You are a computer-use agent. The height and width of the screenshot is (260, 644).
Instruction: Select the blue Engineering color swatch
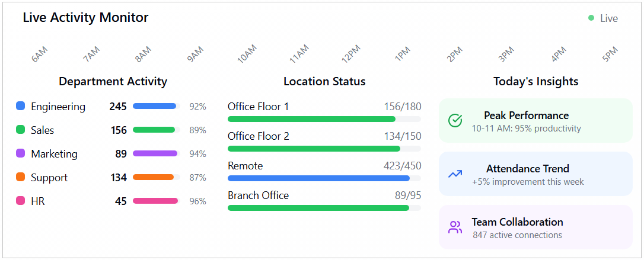click(21, 106)
